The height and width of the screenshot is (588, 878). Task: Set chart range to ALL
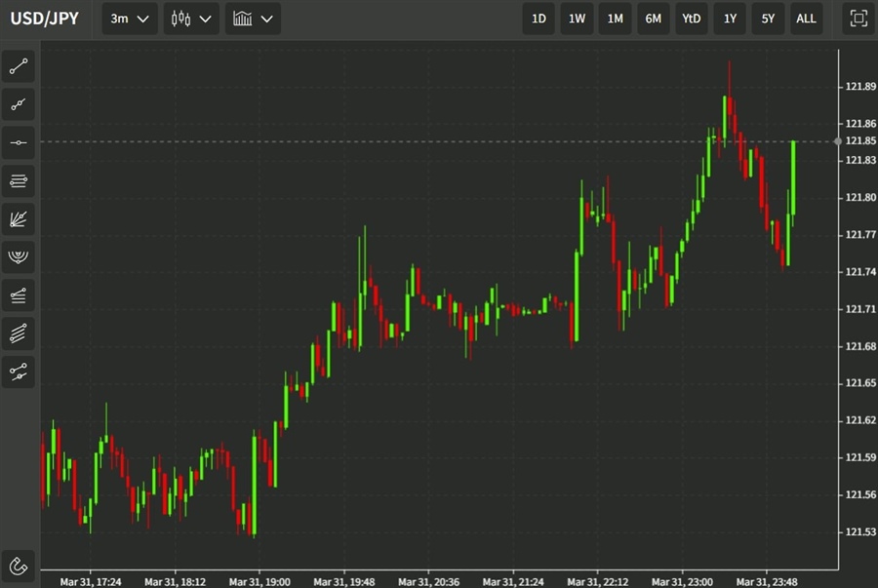tap(806, 19)
